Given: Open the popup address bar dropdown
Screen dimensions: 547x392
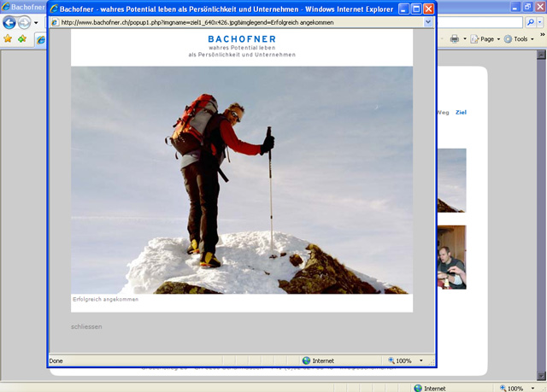Looking at the screenshot, I should pyautogui.click(x=428, y=22).
